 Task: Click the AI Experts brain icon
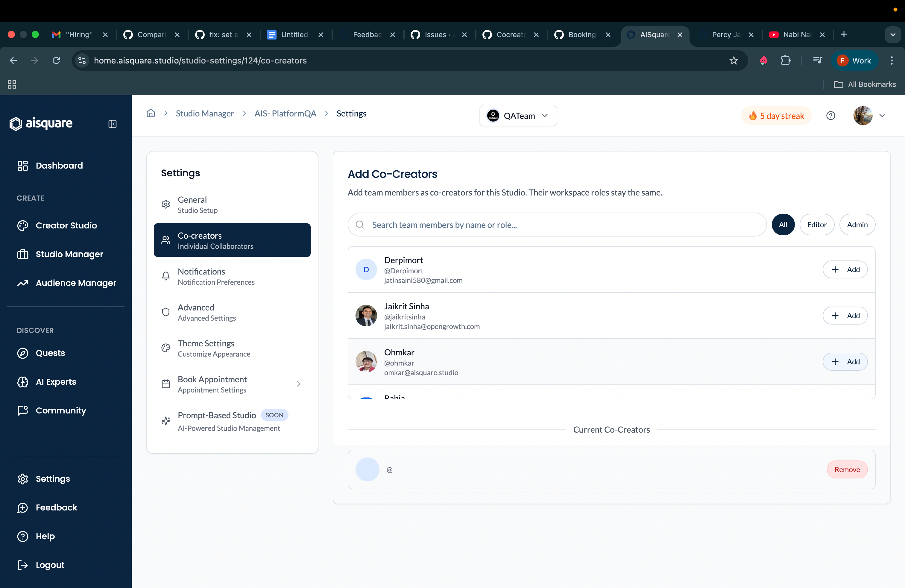point(23,382)
